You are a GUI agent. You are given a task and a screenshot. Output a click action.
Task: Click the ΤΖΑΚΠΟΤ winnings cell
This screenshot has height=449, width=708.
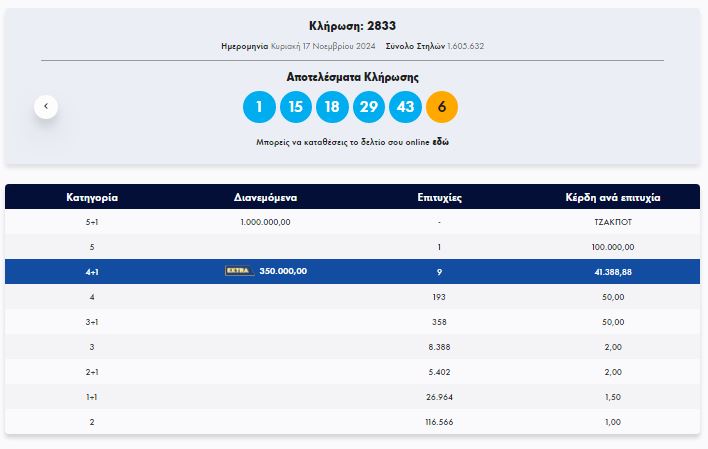(613, 222)
